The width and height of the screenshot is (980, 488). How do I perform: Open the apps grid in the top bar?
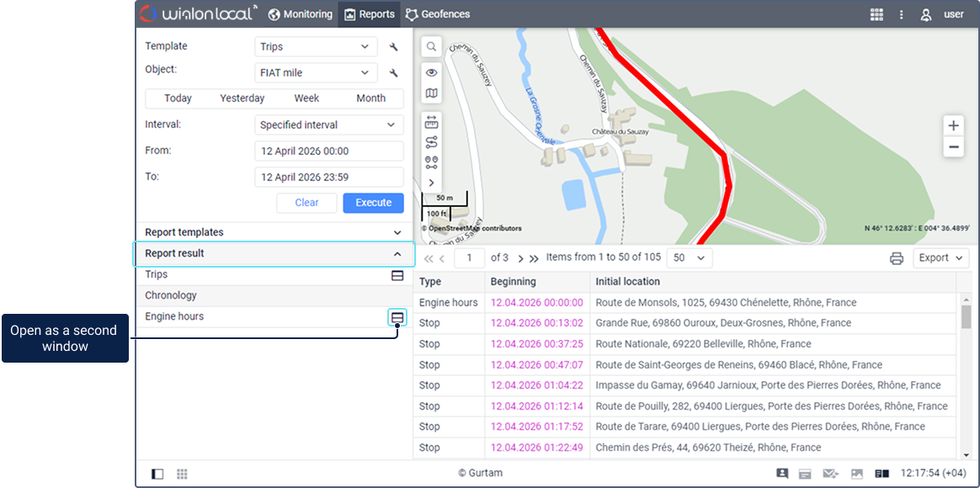coord(876,14)
